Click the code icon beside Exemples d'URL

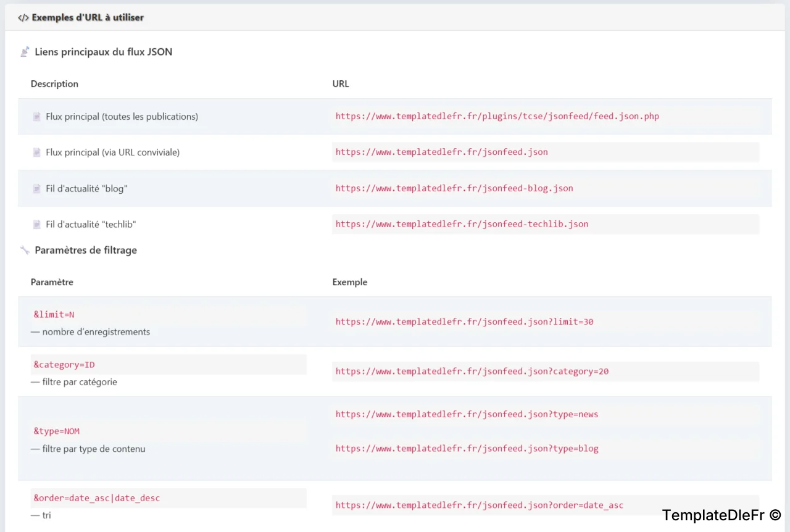pos(23,18)
